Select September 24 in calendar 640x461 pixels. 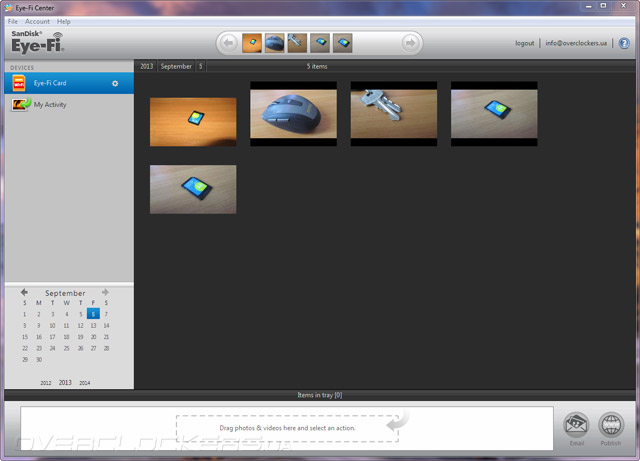(x=52, y=348)
